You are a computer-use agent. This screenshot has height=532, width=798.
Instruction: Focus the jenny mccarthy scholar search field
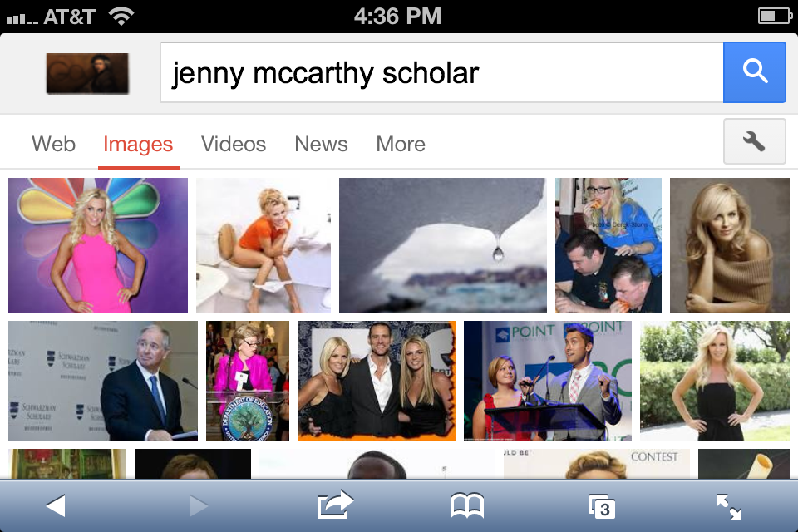tap(441, 72)
